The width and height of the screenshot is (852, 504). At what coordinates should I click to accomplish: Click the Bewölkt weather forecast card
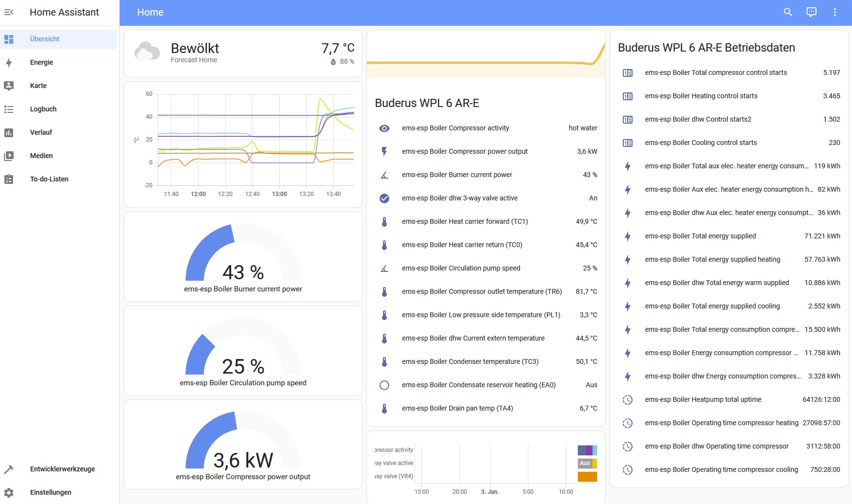pos(243,54)
